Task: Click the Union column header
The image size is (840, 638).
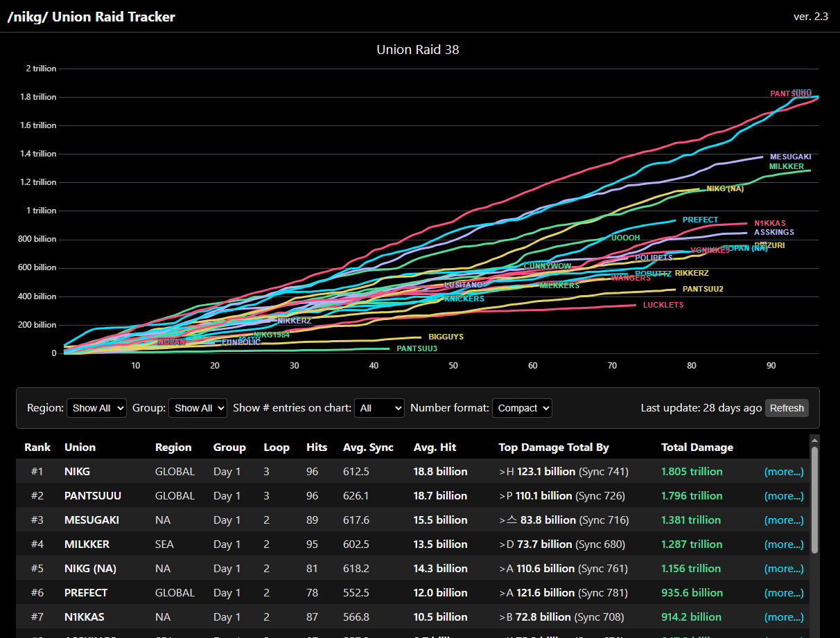Action: [80, 448]
